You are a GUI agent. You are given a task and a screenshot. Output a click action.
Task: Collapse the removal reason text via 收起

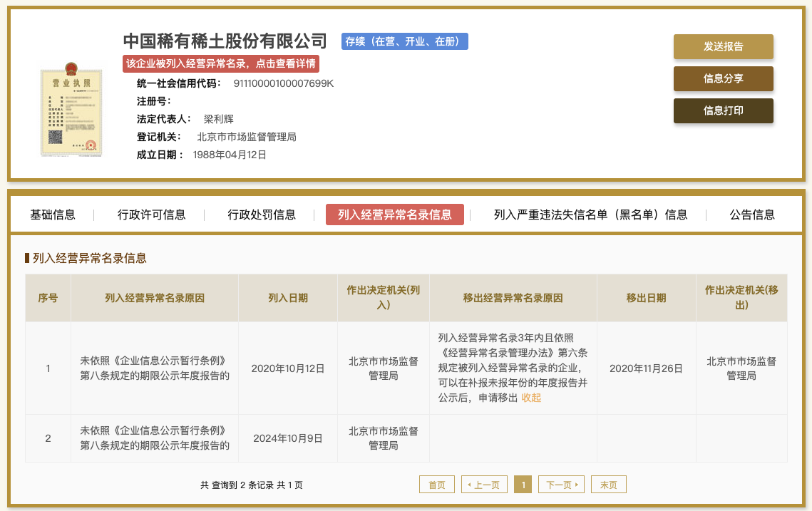coord(531,398)
